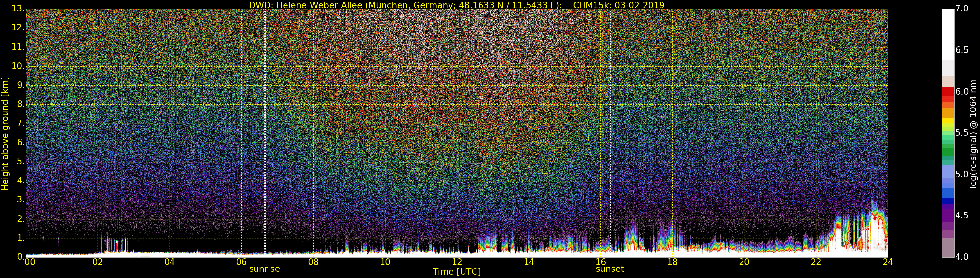
Task: Click the x-axis tick label '06'
Action: (x=241, y=262)
